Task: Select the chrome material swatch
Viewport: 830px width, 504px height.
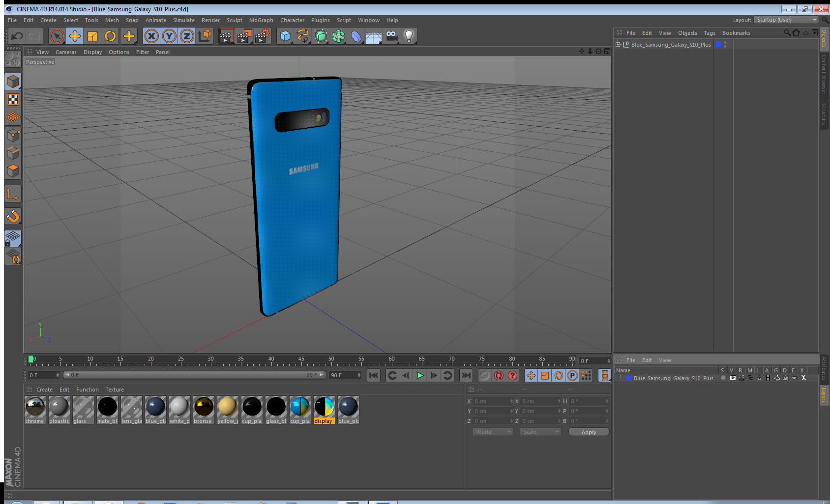Action: (35, 410)
